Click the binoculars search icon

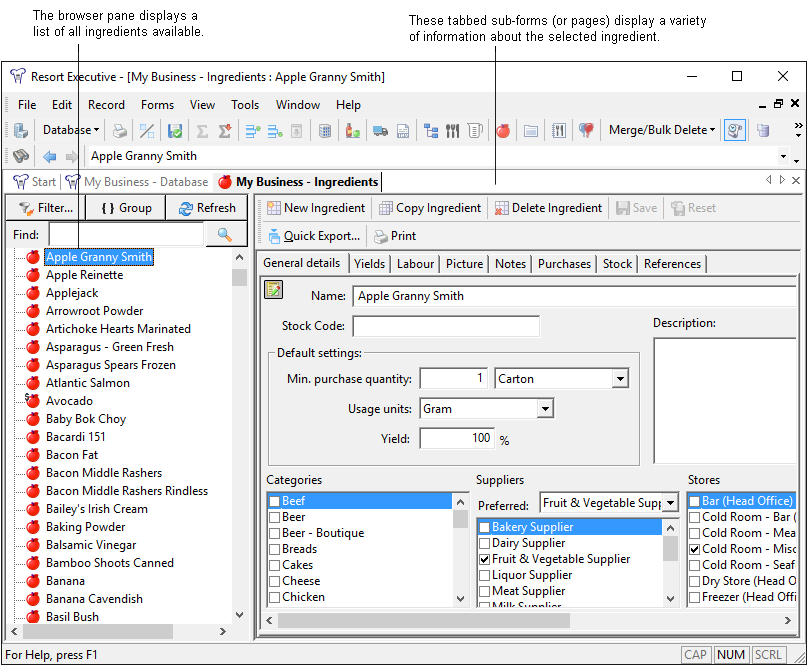coord(21,156)
